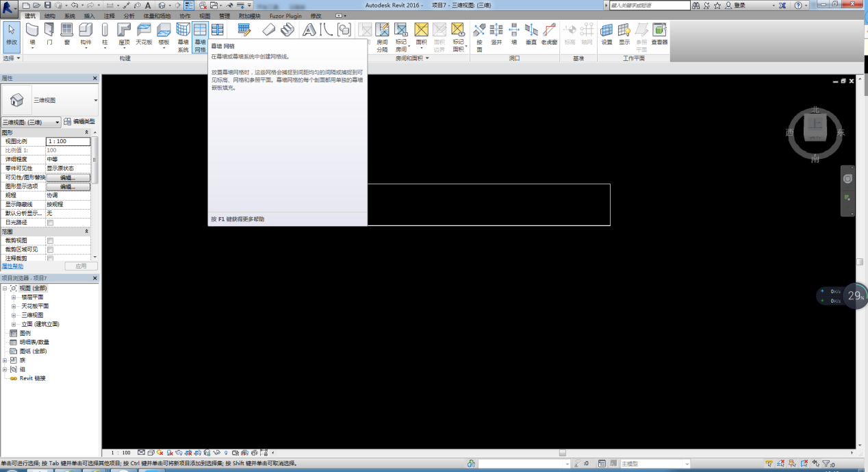
Task: Choose the 窗 (Window) tool
Action: 66,34
